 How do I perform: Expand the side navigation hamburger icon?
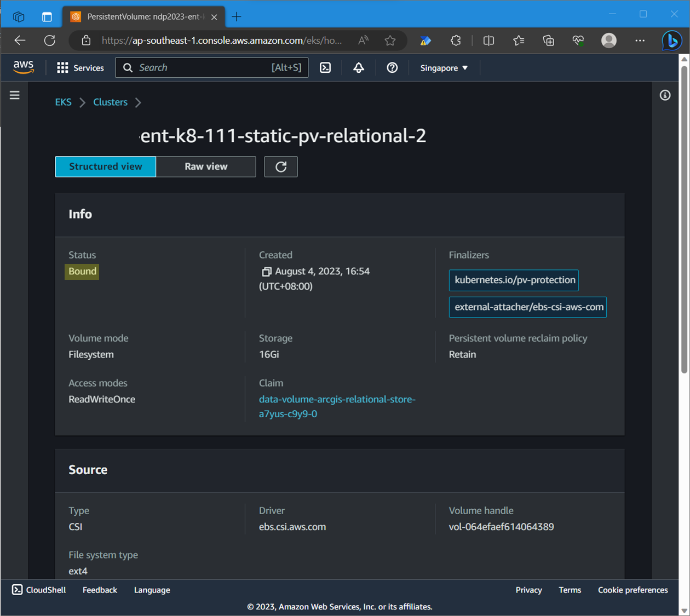(14, 95)
